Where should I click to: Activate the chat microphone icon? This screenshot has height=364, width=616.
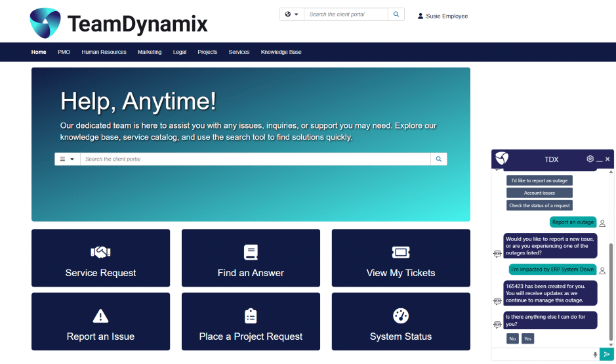pyautogui.click(x=595, y=354)
